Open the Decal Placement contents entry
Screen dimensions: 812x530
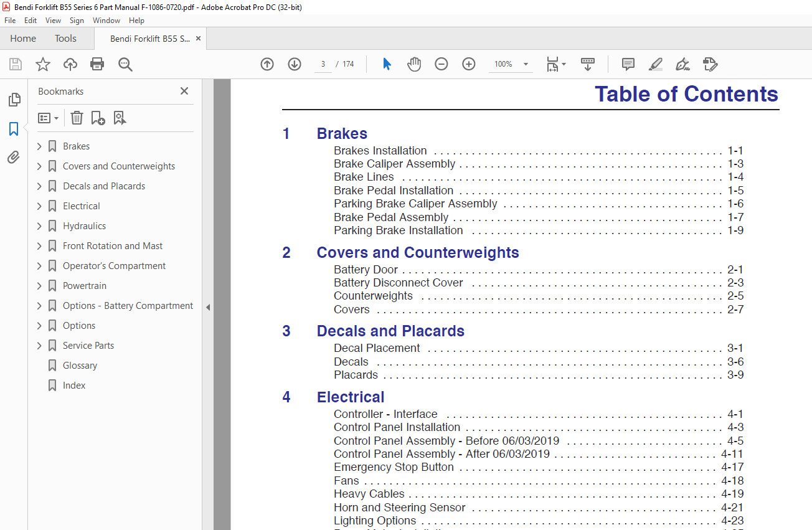point(377,348)
